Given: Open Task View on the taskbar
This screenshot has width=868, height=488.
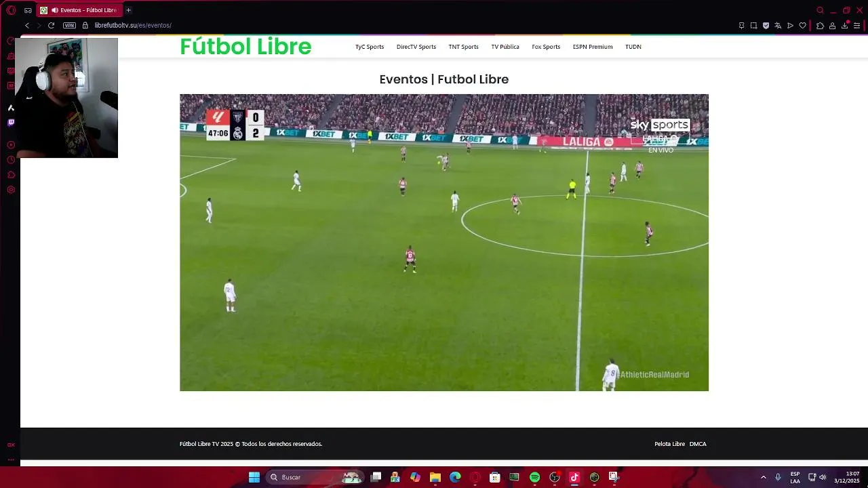Looking at the screenshot, I should tap(376, 477).
